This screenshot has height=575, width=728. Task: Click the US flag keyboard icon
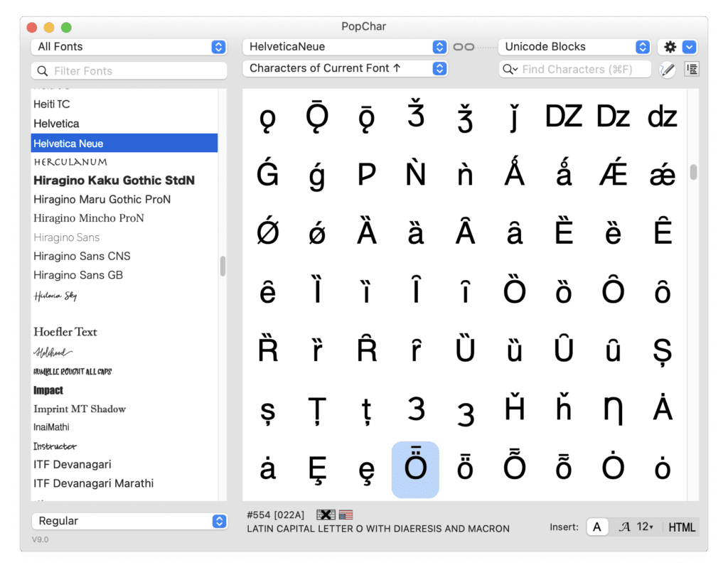click(346, 515)
